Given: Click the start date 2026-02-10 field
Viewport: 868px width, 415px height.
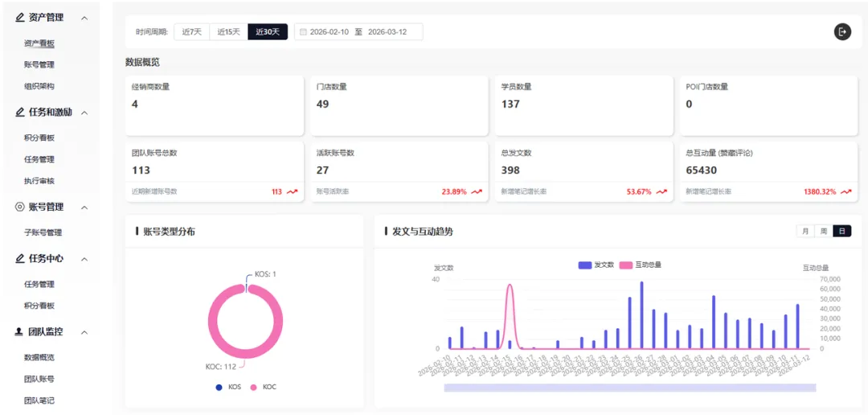Looking at the screenshot, I should [x=330, y=31].
